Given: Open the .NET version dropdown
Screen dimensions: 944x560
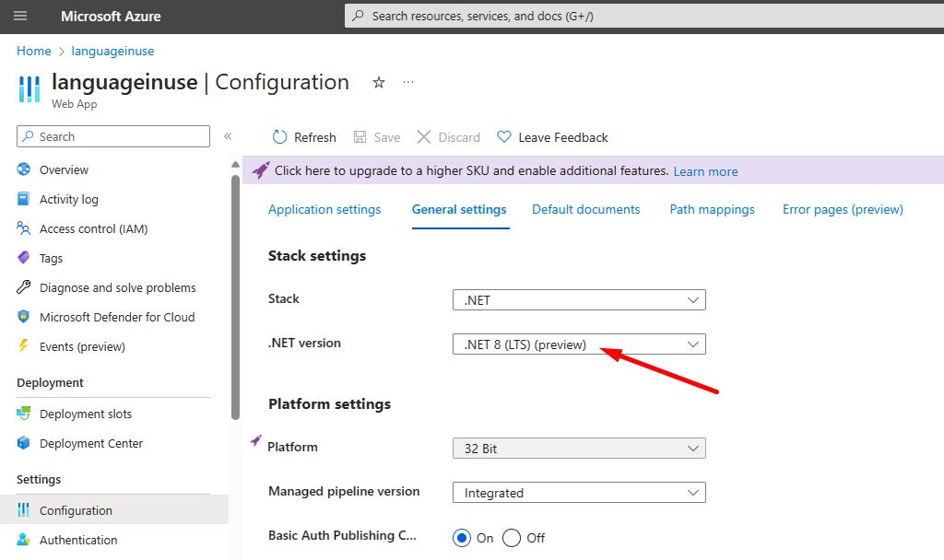Looking at the screenshot, I should (x=579, y=344).
